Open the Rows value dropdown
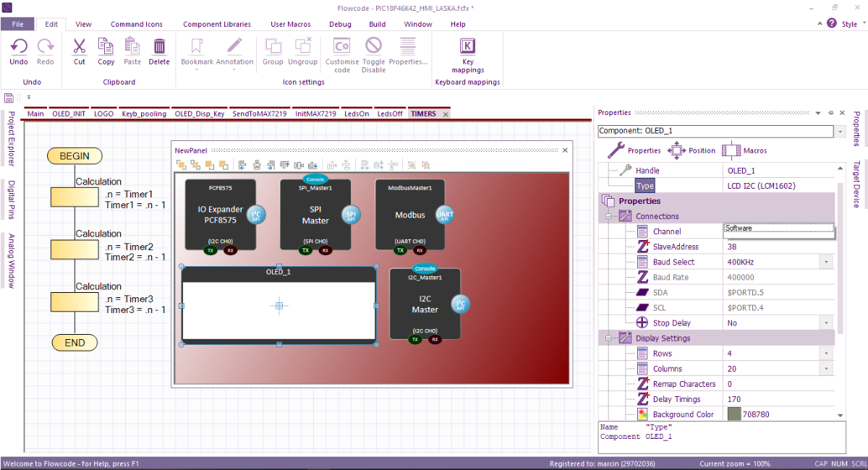The image size is (868, 470). click(826, 354)
